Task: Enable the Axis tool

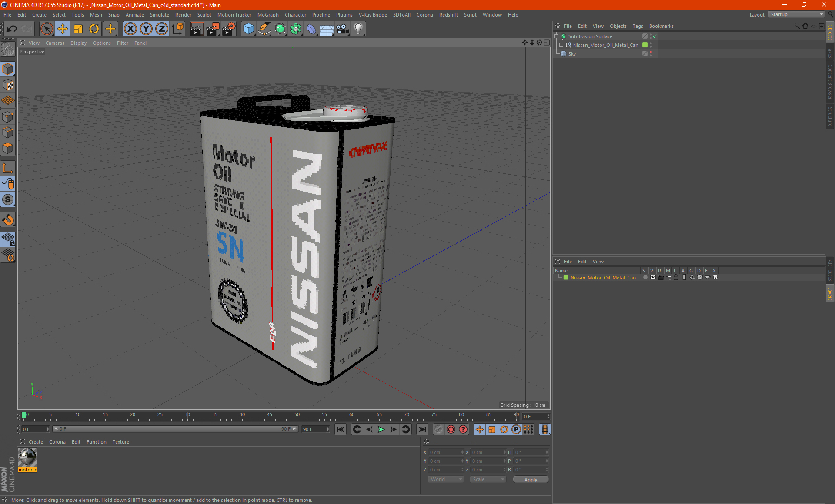Action: pyautogui.click(x=8, y=168)
